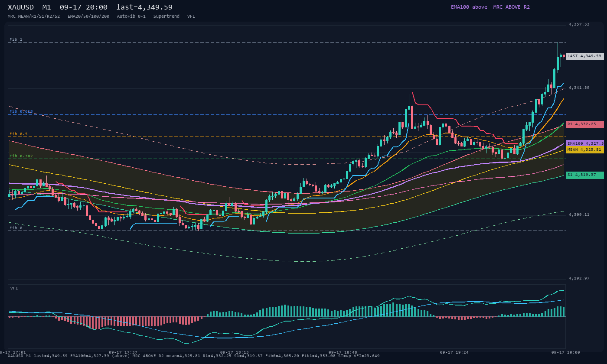
Task: Click the MRC MEAN/R1/S1/R2/S2 indicator label
Action: click(x=34, y=16)
